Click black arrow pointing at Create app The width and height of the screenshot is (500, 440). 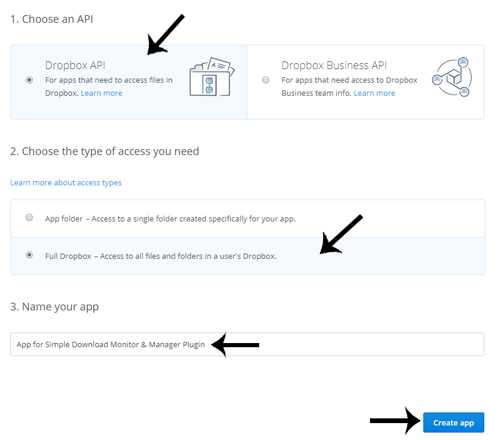pos(395,421)
